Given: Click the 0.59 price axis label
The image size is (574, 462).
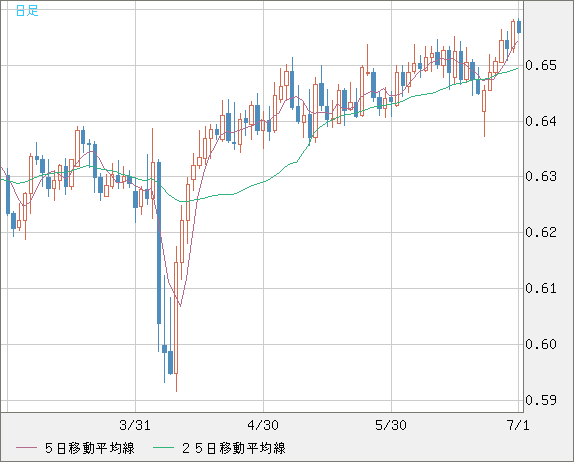Looking at the screenshot, I should [541, 400].
